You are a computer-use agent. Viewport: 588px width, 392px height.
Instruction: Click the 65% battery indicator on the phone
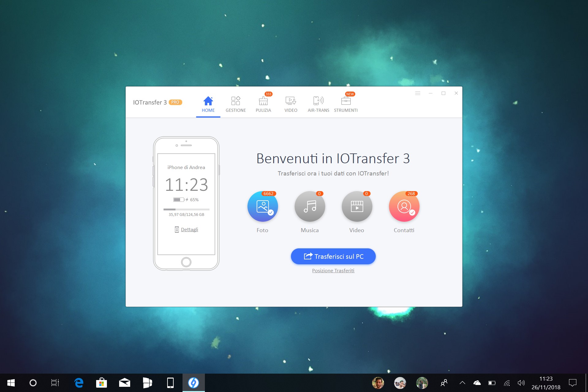[x=186, y=200]
